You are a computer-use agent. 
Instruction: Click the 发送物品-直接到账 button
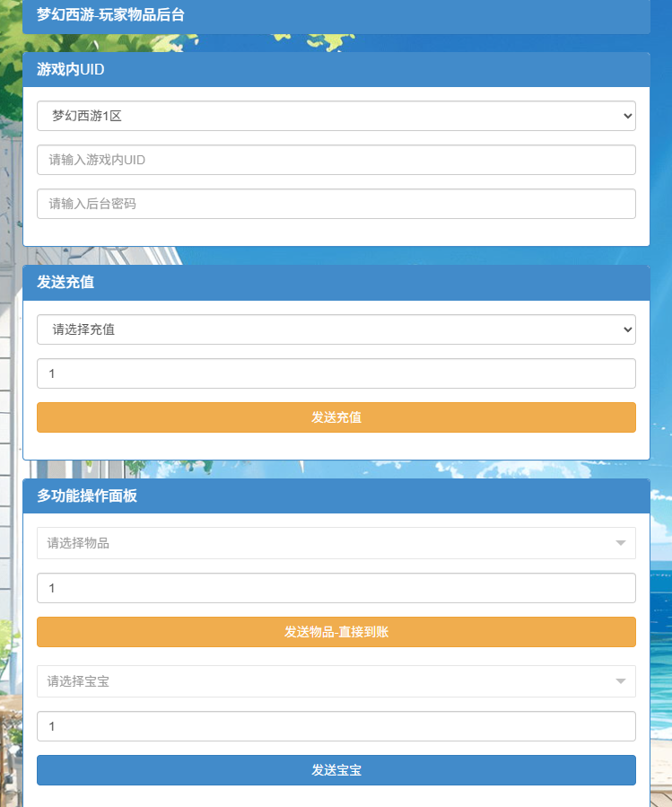[x=336, y=632]
